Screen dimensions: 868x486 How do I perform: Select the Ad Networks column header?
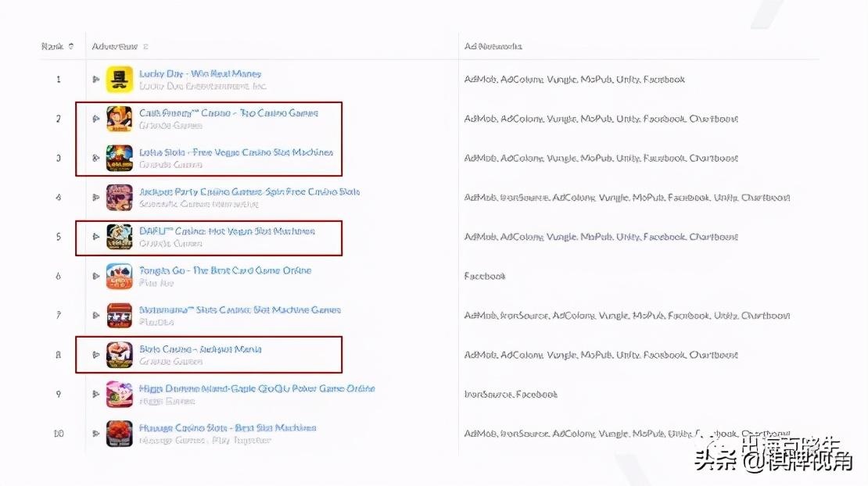493,46
